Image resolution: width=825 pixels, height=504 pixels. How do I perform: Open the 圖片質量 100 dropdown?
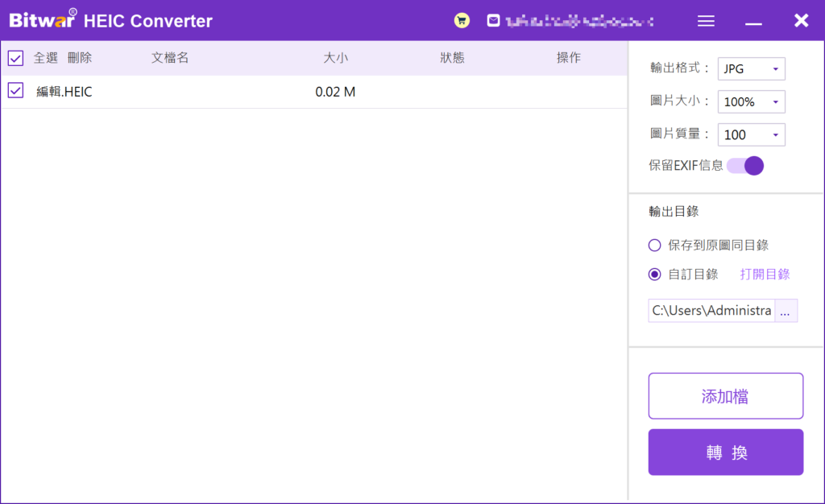point(751,135)
